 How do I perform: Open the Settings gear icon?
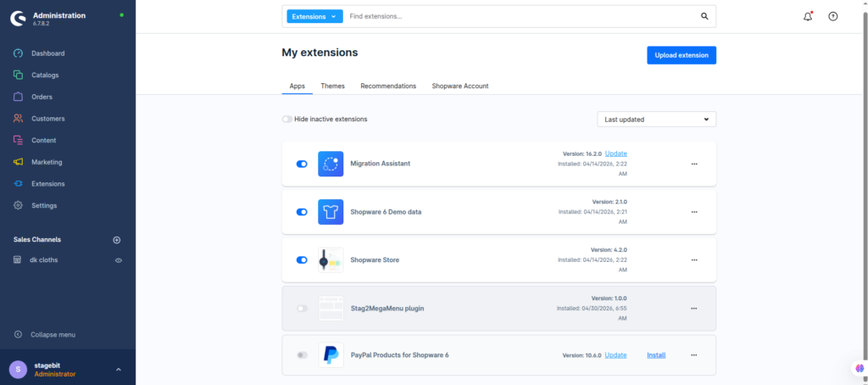19,205
